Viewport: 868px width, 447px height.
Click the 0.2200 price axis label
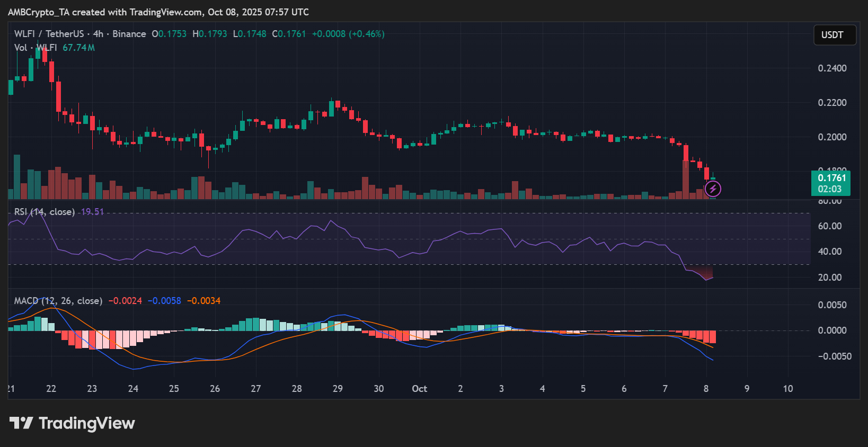(832, 103)
